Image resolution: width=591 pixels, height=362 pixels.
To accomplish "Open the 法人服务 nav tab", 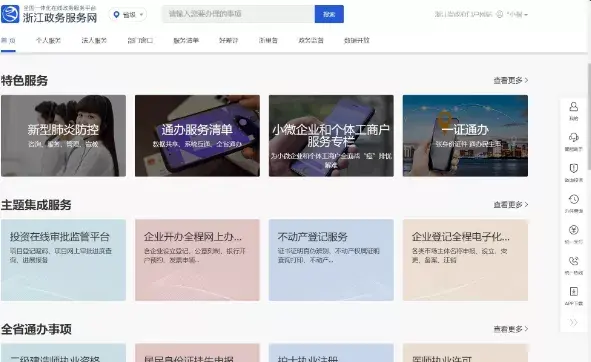I will 94,40.
